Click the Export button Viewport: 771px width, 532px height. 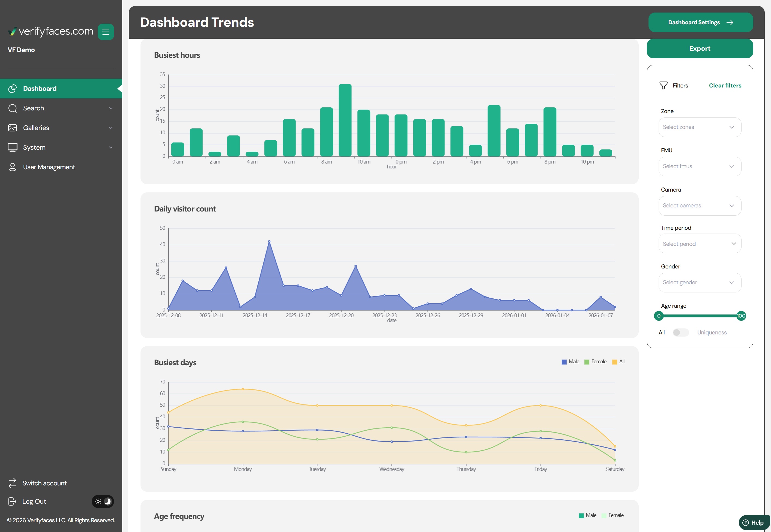pyautogui.click(x=700, y=49)
